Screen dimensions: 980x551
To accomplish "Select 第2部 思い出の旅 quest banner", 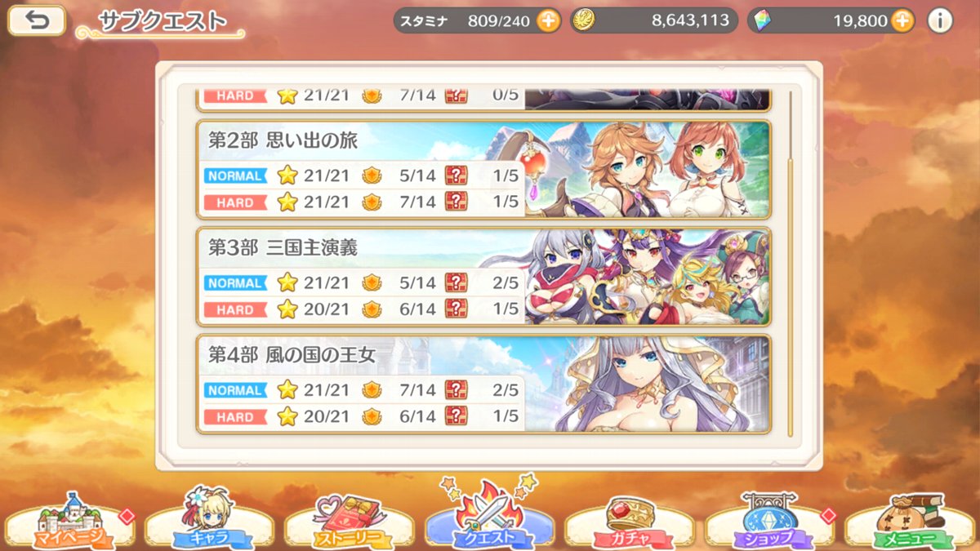I will click(x=483, y=169).
